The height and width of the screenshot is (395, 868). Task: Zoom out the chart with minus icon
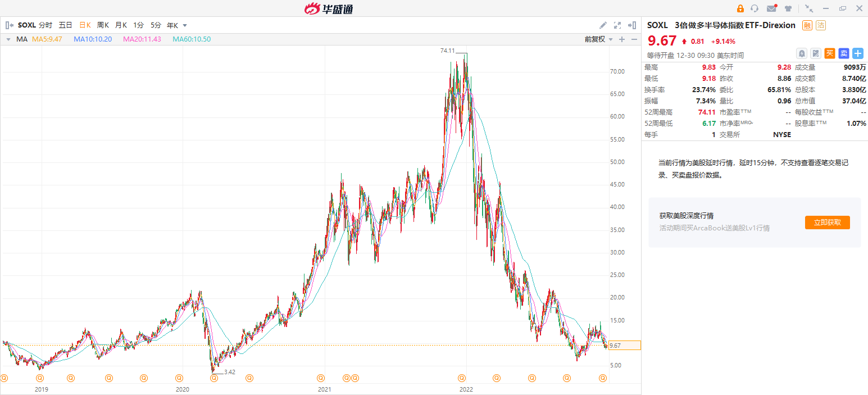tap(634, 39)
